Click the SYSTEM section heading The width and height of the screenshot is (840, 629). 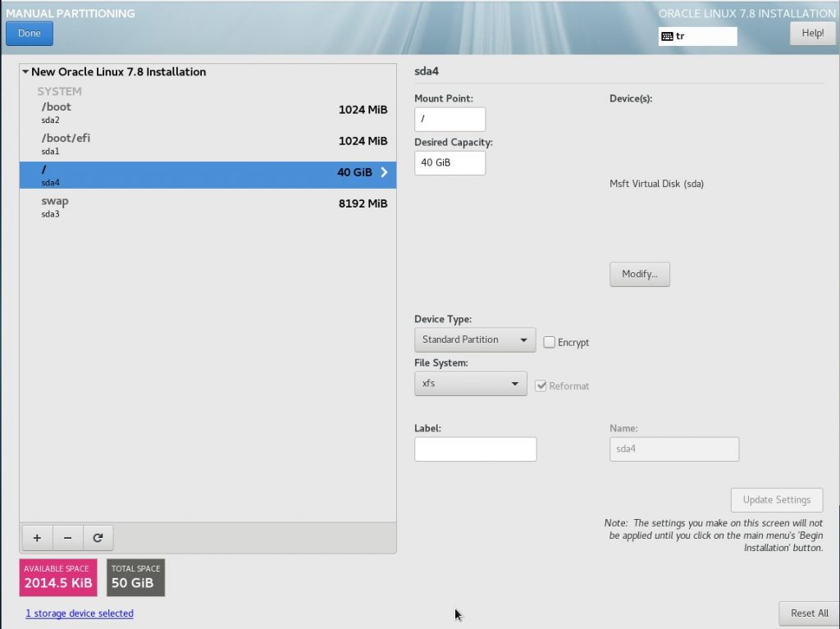[x=59, y=91]
